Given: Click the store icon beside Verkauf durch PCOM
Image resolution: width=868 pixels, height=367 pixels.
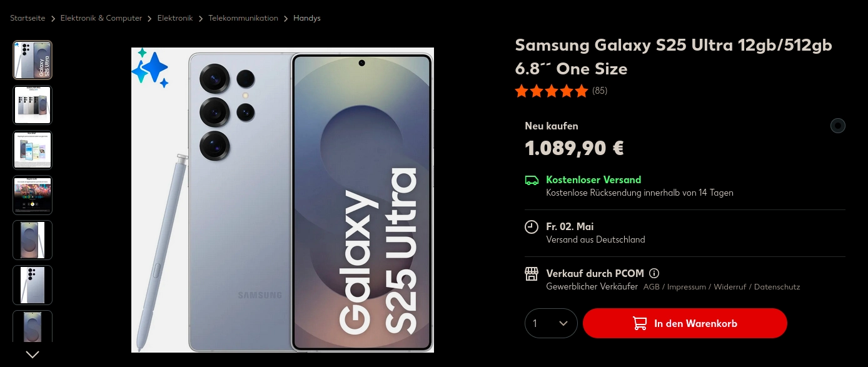Looking at the screenshot, I should pyautogui.click(x=532, y=274).
